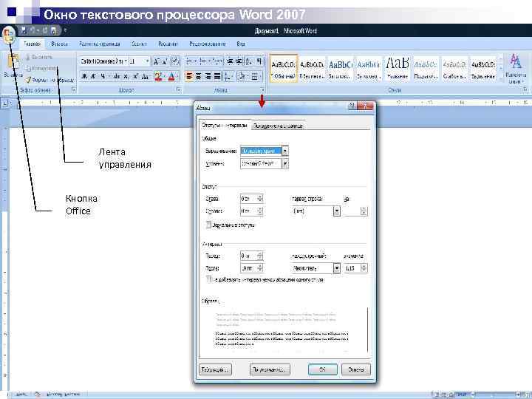532x399 pixels.
Task: Open first line (первая строка) dropdown
Action: 337,211
